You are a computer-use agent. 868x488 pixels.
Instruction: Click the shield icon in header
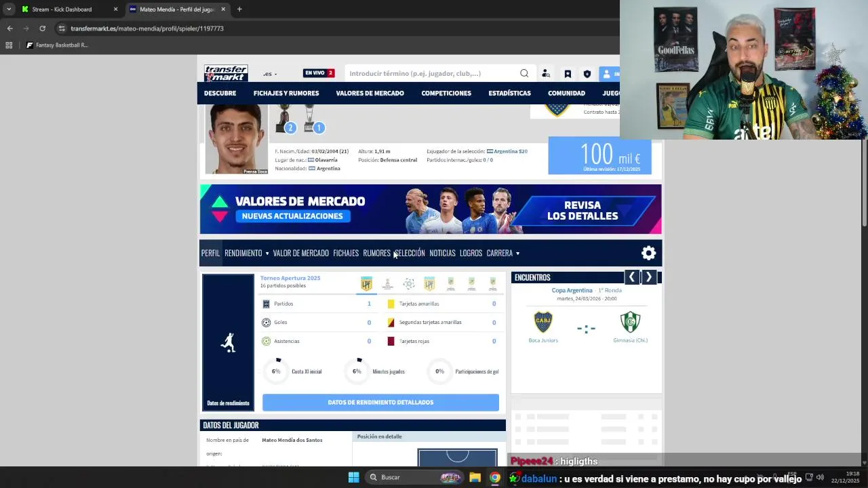[587, 74]
